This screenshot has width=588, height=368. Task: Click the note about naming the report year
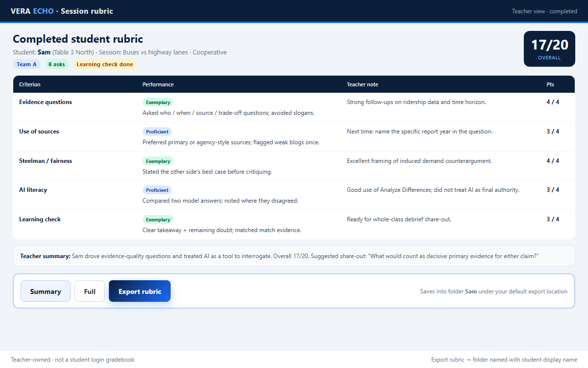click(x=420, y=131)
